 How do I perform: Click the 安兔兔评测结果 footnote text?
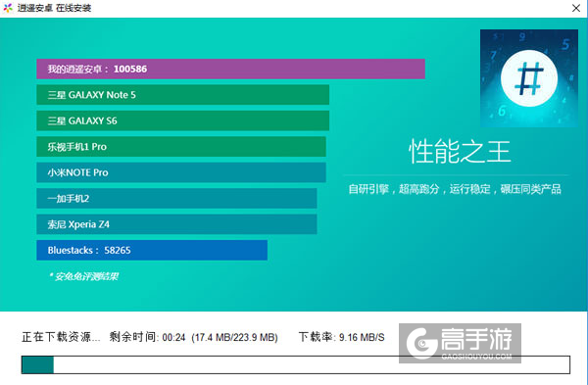point(83,276)
